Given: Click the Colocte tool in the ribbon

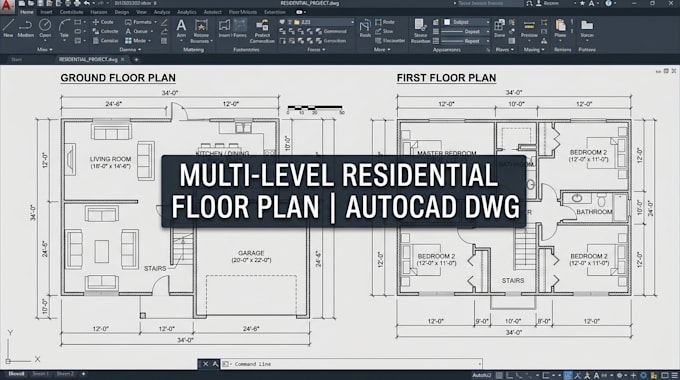Looking at the screenshot, I should click(x=105, y=31).
